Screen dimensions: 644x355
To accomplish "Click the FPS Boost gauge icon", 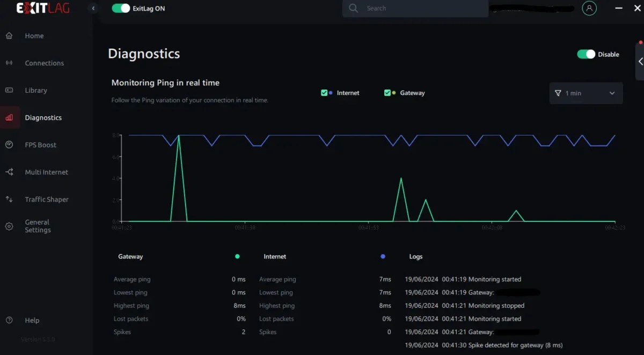I will [x=9, y=145].
